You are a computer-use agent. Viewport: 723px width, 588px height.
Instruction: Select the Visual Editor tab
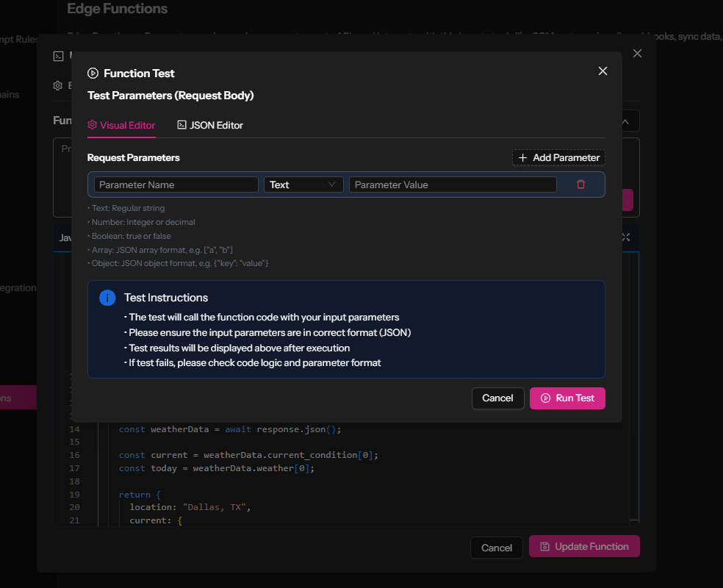click(x=121, y=125)
